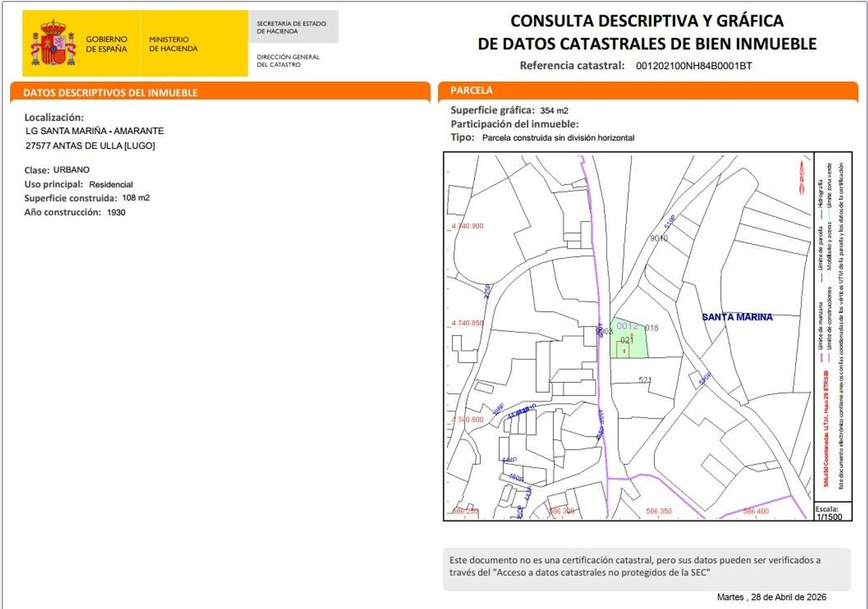Click the '0012' label in the green parcel
The width and height of the screenshot is (868, 609).
[627, 326]
